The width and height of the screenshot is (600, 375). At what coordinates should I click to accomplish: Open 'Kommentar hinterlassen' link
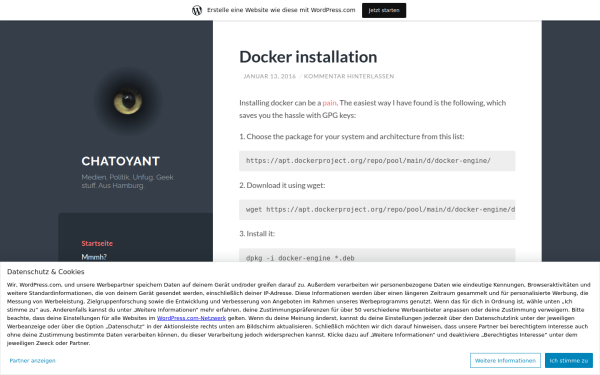349,76
